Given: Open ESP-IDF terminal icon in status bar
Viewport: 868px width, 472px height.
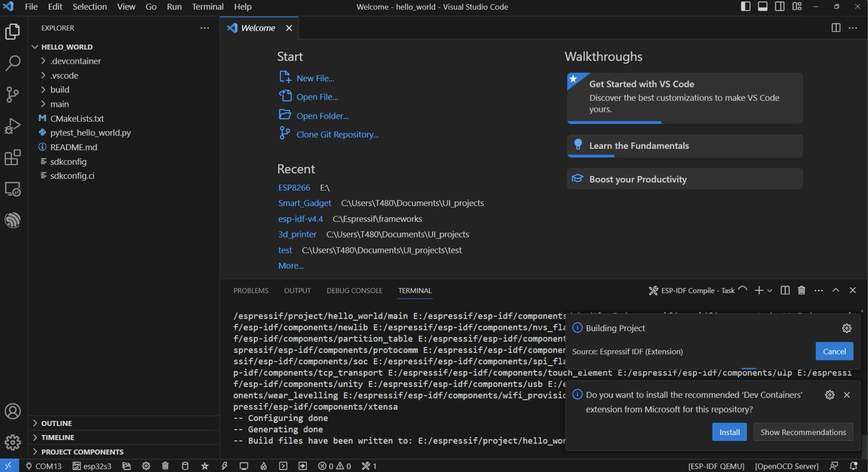Looking at the screenshot, I should coord(283,466).
